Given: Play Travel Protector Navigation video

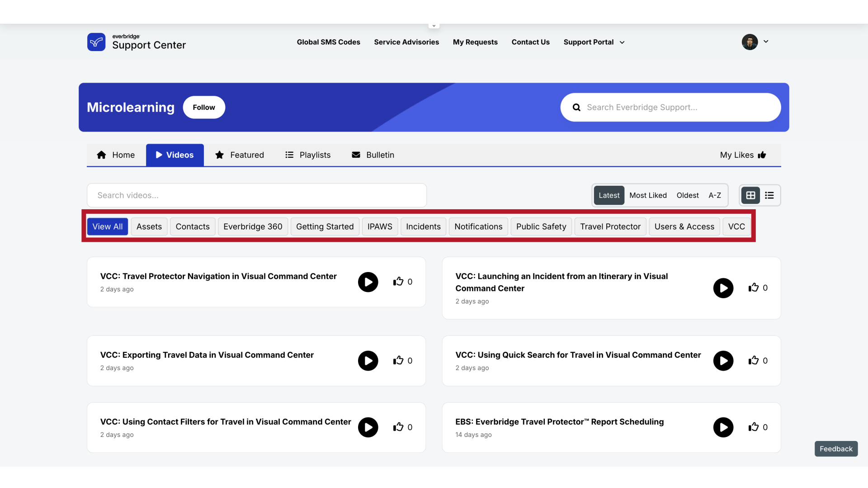Looking at the screenshot, I should 368,282.
